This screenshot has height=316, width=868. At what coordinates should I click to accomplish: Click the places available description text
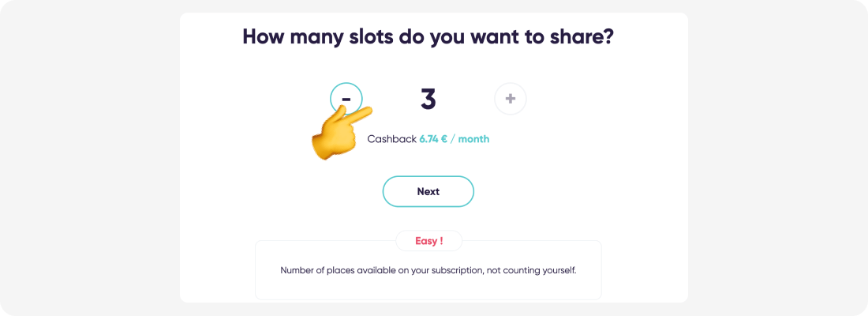tap(428, 272)
